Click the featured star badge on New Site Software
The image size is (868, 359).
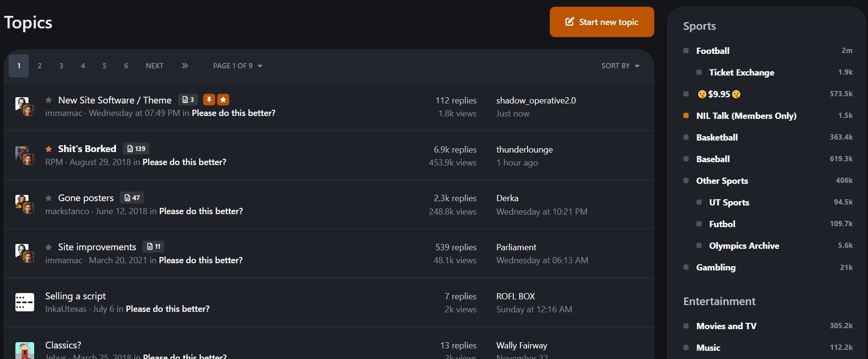click(223, 100)
